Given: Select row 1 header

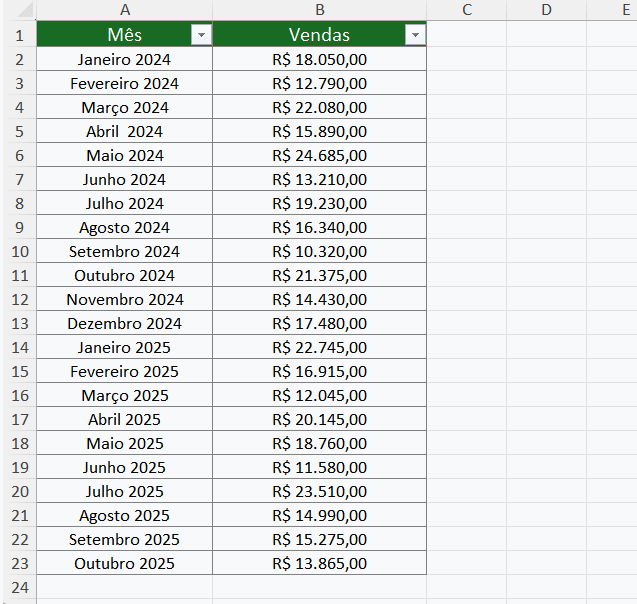Looking at the screenshot, I should (x=18, y=35).
